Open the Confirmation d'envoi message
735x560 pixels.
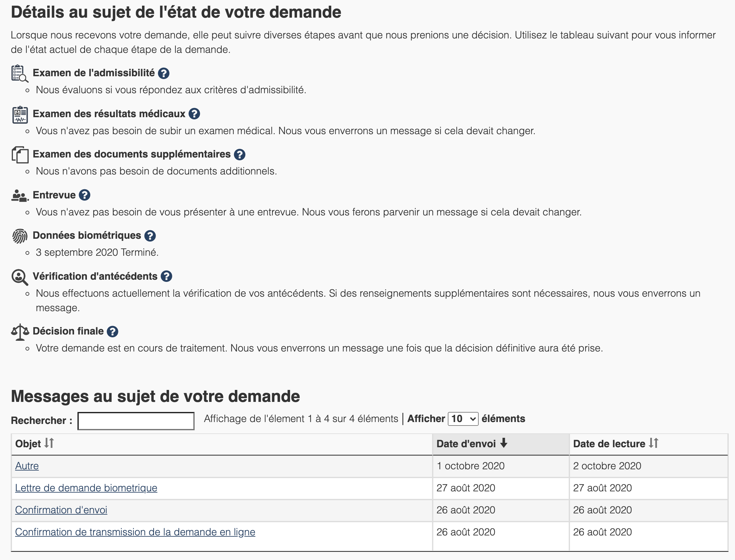coord(61,510)
